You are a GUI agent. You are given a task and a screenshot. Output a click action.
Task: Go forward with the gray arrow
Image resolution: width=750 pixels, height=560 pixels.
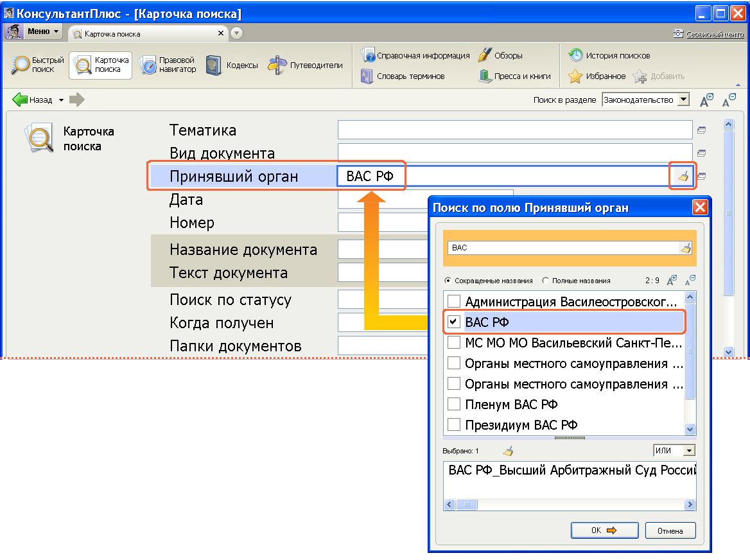coord(76,100)
